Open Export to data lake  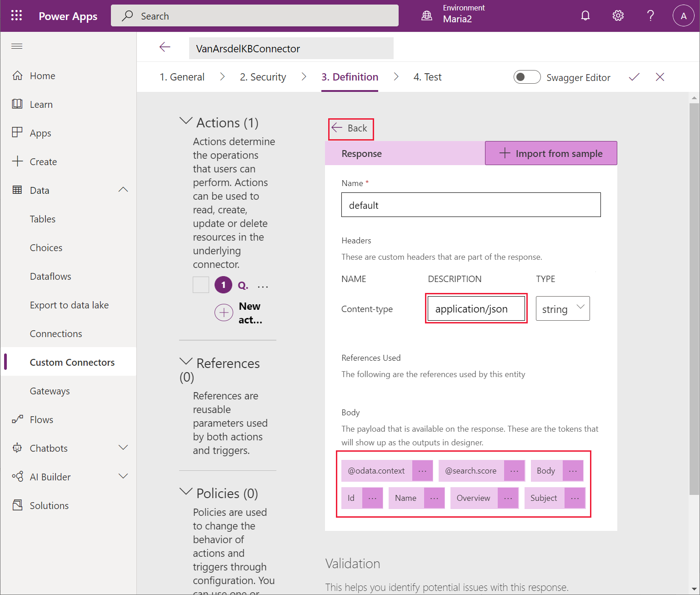(69, 305)
